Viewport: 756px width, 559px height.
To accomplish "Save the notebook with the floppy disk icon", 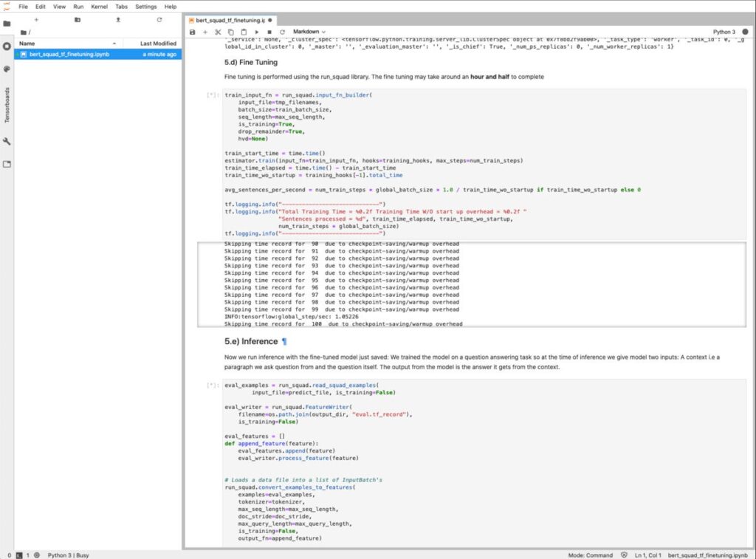I will [193, 32].
